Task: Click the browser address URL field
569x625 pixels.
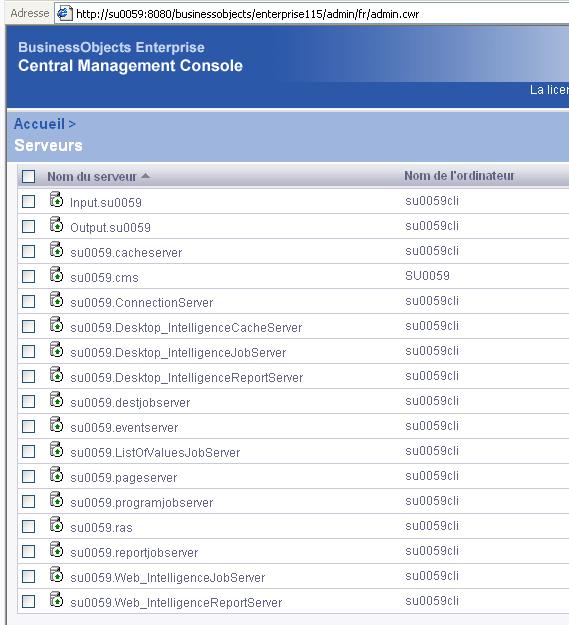Action: coord(311,14)
